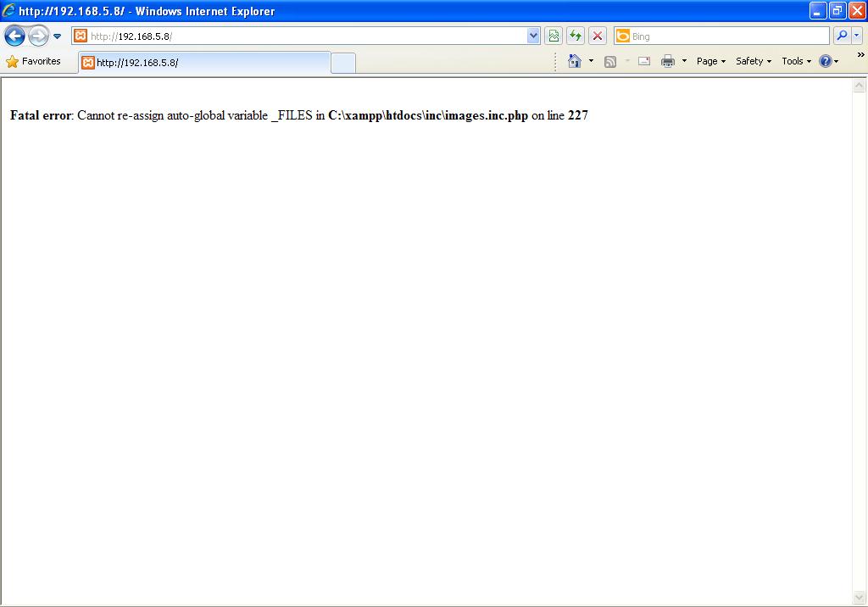Viewport: 868px width, 607px height.
Task: Click the Back navigation arrow
Action: [14, 36]
